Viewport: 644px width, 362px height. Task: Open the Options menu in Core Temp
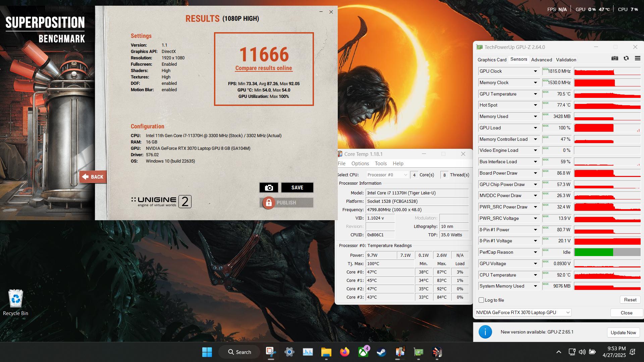pos(360,164)
